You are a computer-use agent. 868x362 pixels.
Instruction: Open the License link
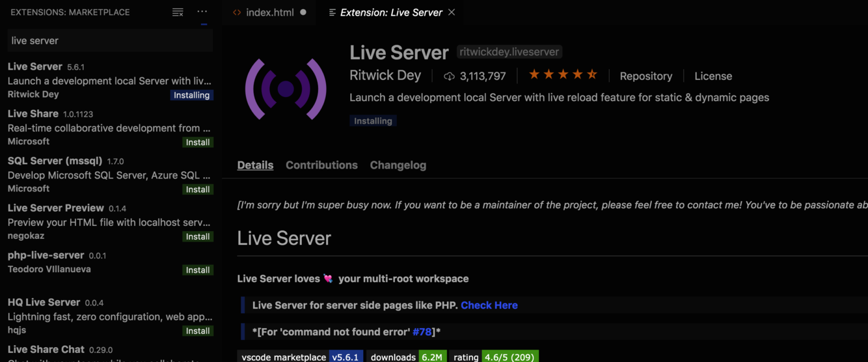click(713, 76)
